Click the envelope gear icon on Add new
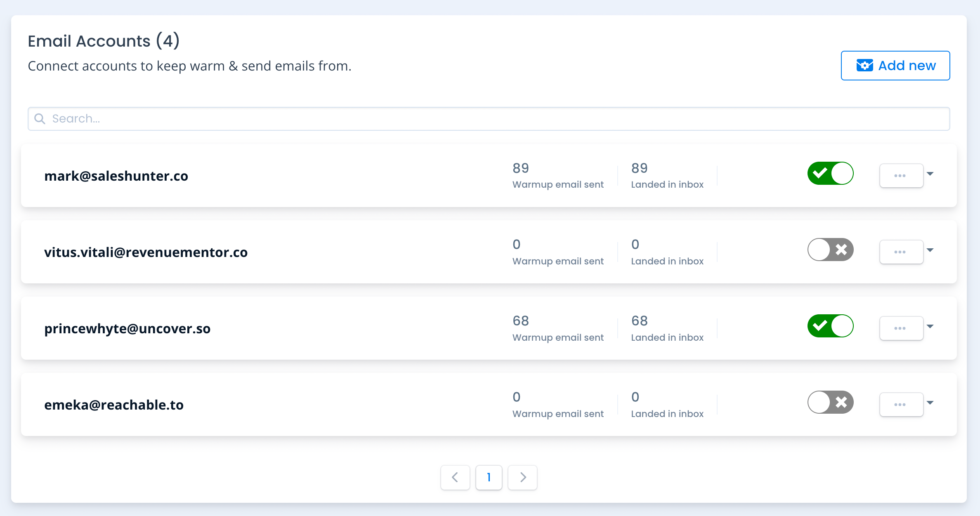This screenshot has width=980, height=516. pyautogui.click(x=864, y=66)
